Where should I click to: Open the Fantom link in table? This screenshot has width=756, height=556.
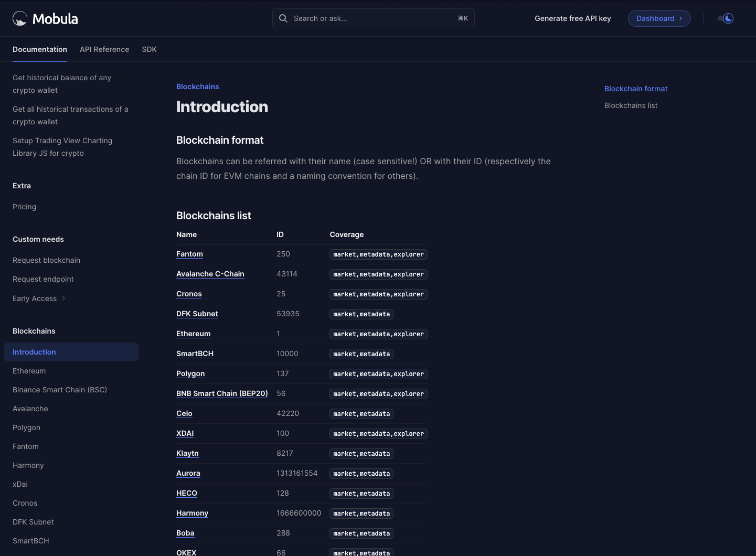tap(189, 254)
